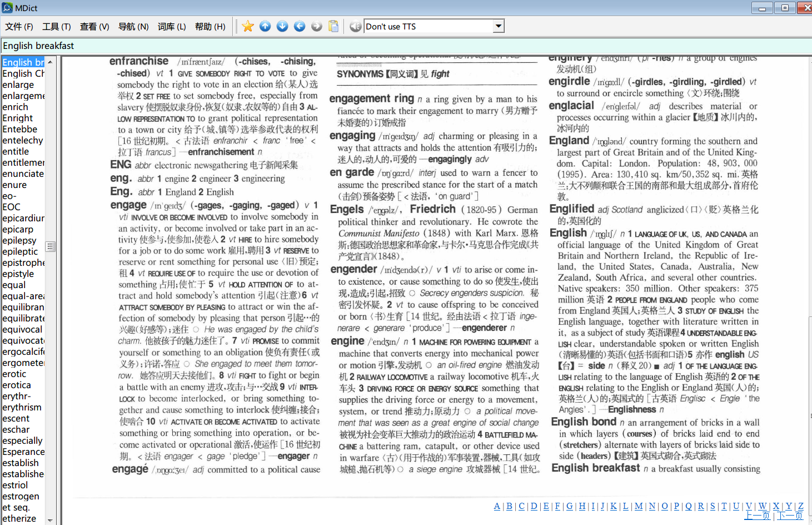Follow the K index link
Viewport: 812px width, 525px height.
click(x=614, y=506)
